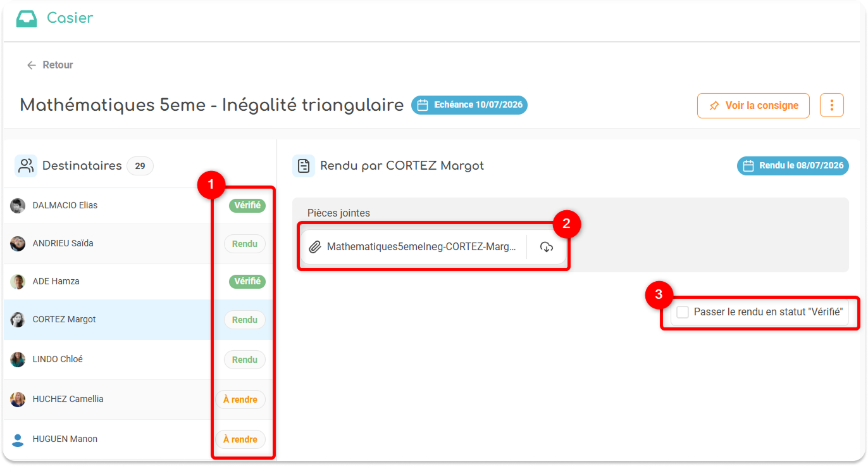Open attachment Mathematiques5emeIneg-CORTEZ file

pos(421,247)
